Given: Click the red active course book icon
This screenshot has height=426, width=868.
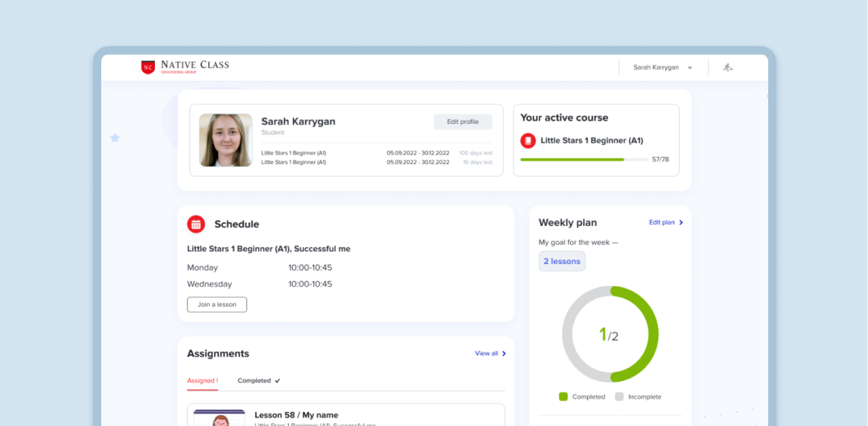Looking at the screenshot, I should 528,141.
